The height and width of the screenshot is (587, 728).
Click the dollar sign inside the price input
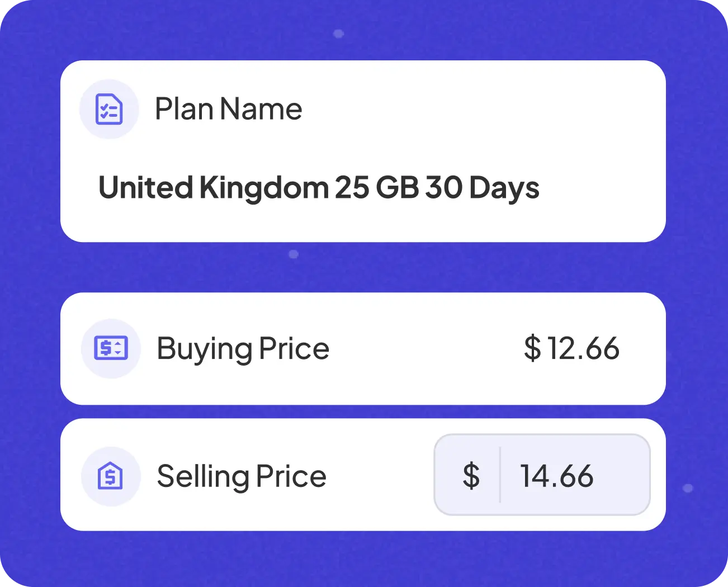(x=471, y=475)
